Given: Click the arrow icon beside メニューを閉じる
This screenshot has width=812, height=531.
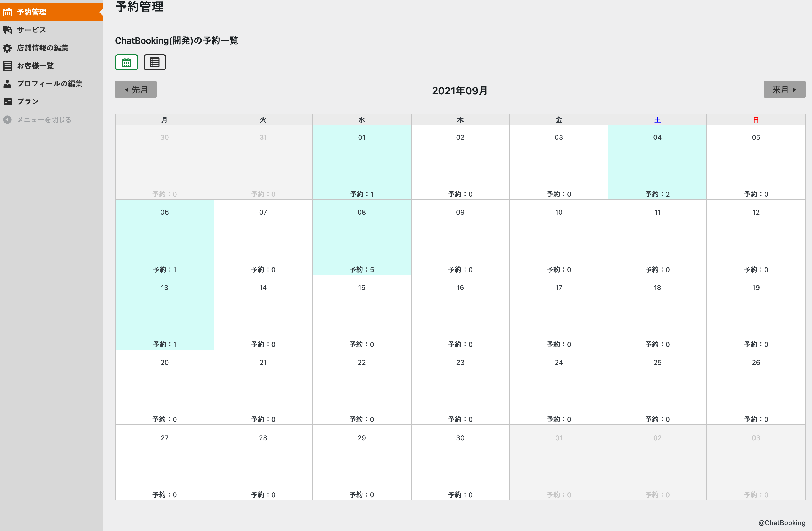Looking at the screenshot, I should pos(7,120).
